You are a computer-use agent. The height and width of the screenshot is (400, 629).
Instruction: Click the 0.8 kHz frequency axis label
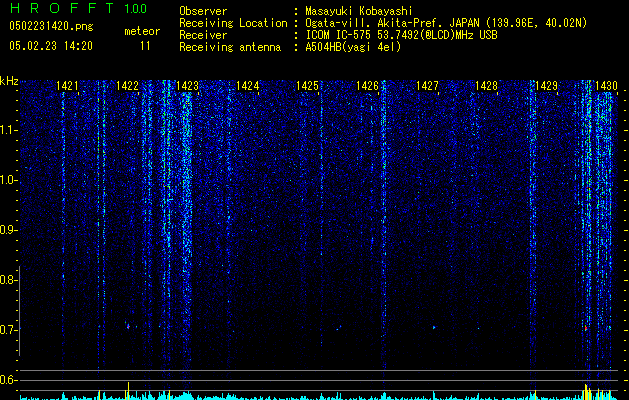8,280
